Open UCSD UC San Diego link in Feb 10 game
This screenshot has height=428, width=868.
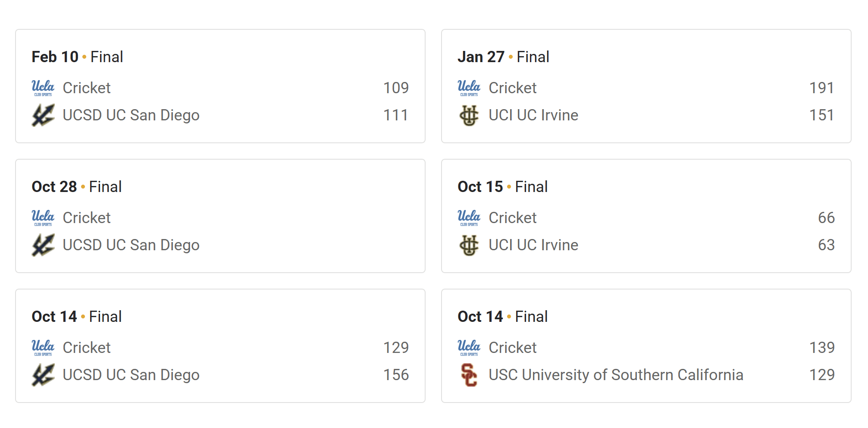(x=131, y=115)
